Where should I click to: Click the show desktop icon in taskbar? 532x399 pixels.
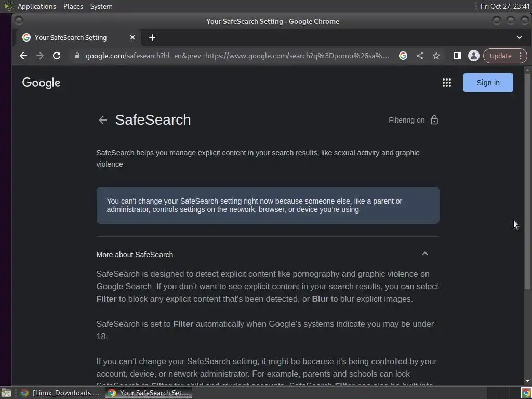click(x=6, y=393)
